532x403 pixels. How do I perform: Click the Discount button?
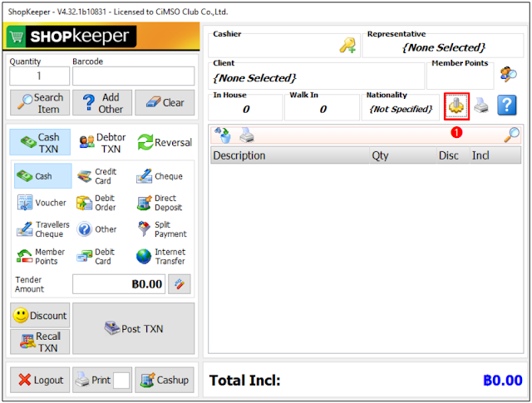tap(40, 316)
